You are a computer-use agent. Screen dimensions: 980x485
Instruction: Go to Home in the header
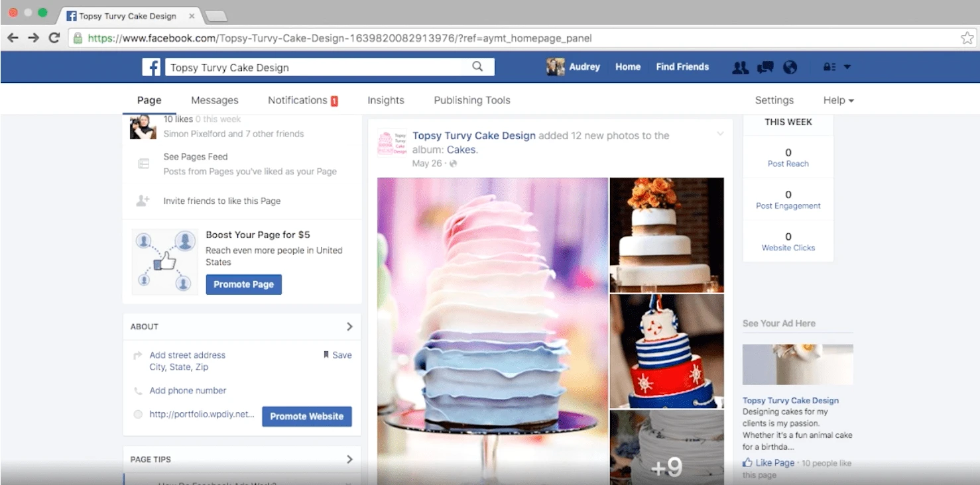(x=628, y=67)
